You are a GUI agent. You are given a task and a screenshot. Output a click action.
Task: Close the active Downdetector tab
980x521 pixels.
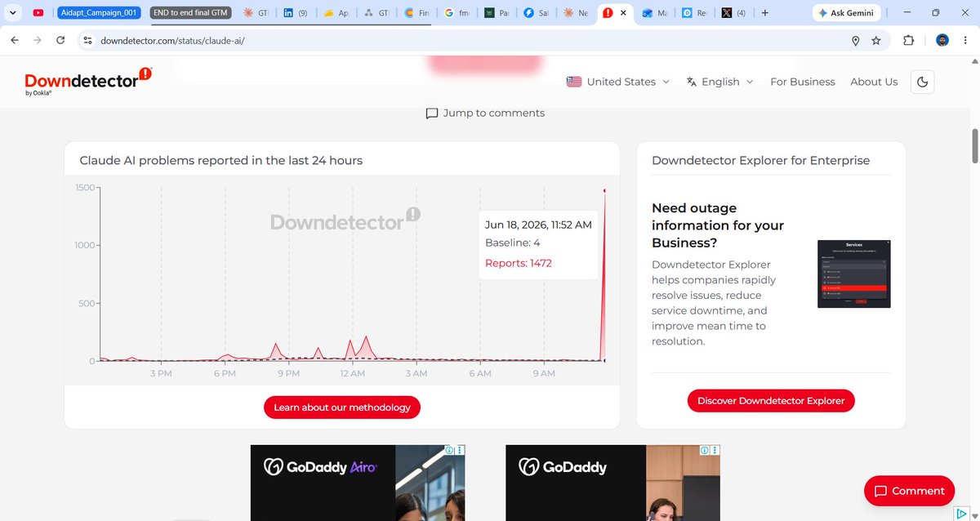[x=624, y=13]
